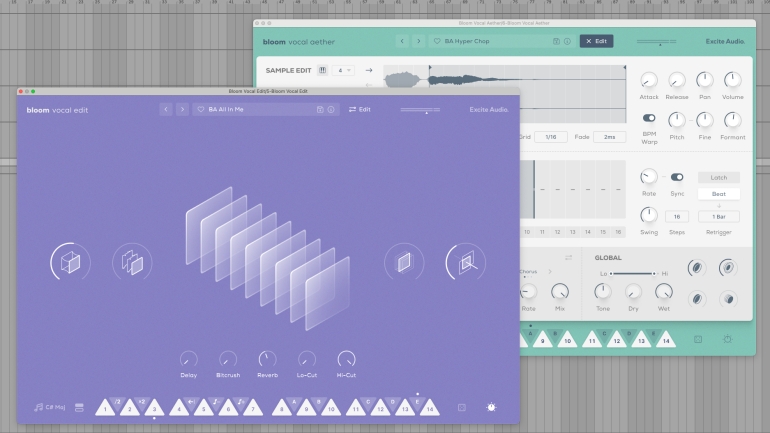Toggle the BPM Warp switch

click(649, 118)
